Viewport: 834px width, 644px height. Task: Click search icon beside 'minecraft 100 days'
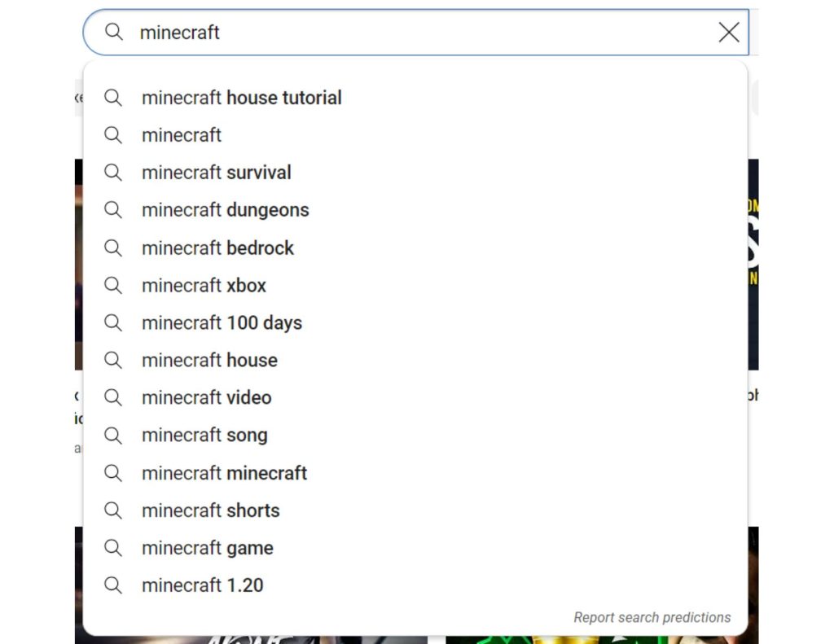112,322
